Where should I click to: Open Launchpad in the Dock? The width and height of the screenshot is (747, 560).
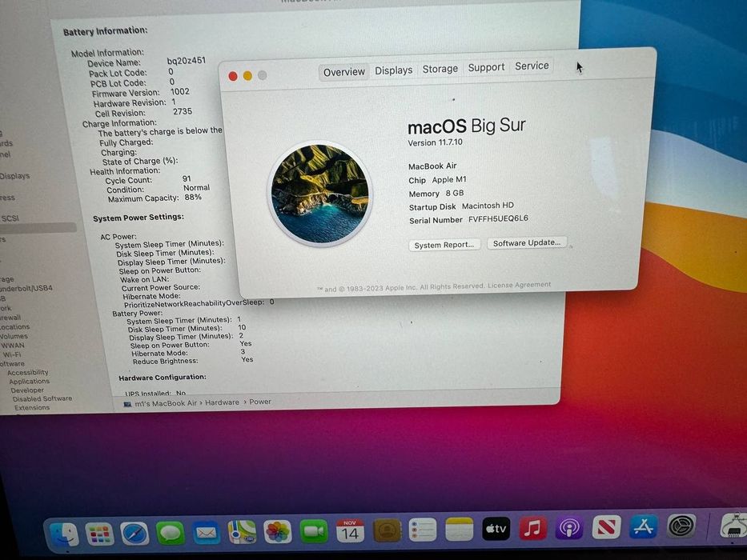[99, 534]
